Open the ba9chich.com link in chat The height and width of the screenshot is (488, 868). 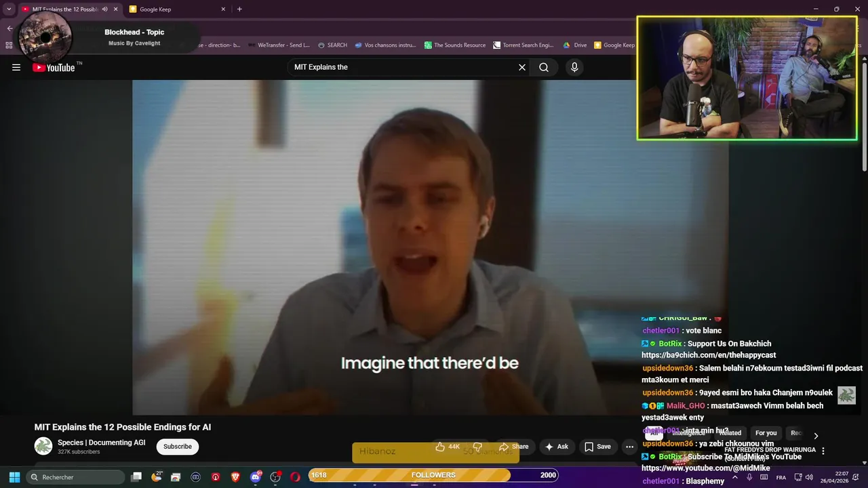709,355
